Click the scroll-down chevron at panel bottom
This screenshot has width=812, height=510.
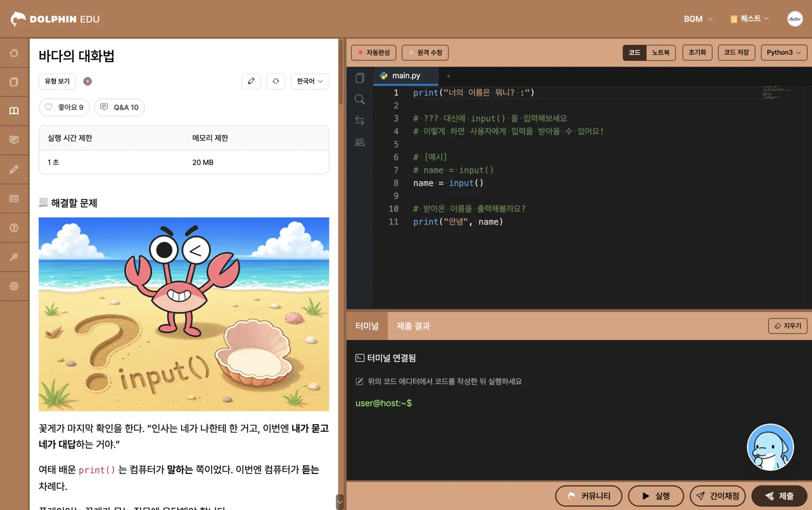click(340, 501)
